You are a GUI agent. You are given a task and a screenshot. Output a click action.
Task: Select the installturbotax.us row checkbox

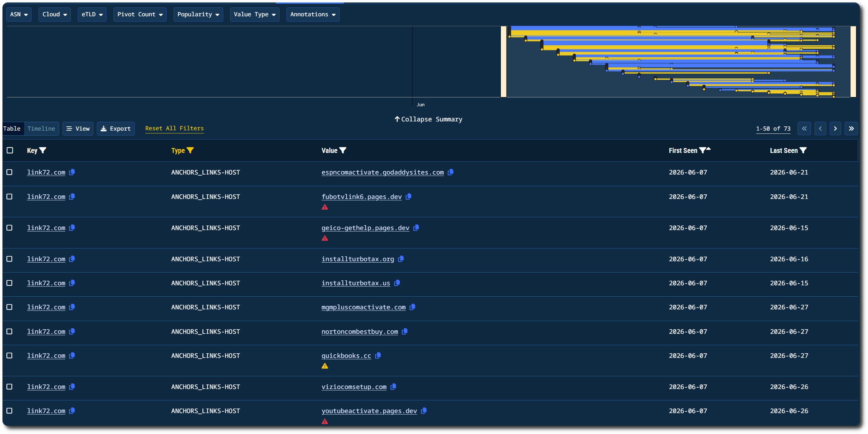10,283
